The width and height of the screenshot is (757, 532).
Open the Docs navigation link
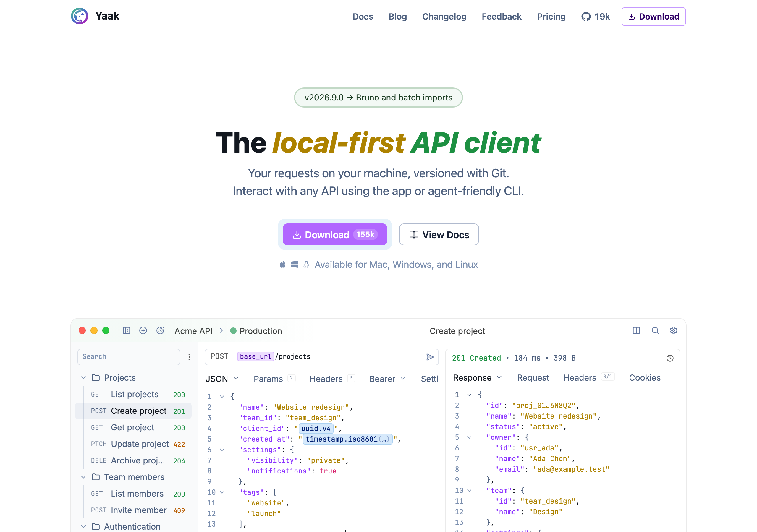click(x=363, y=17)
